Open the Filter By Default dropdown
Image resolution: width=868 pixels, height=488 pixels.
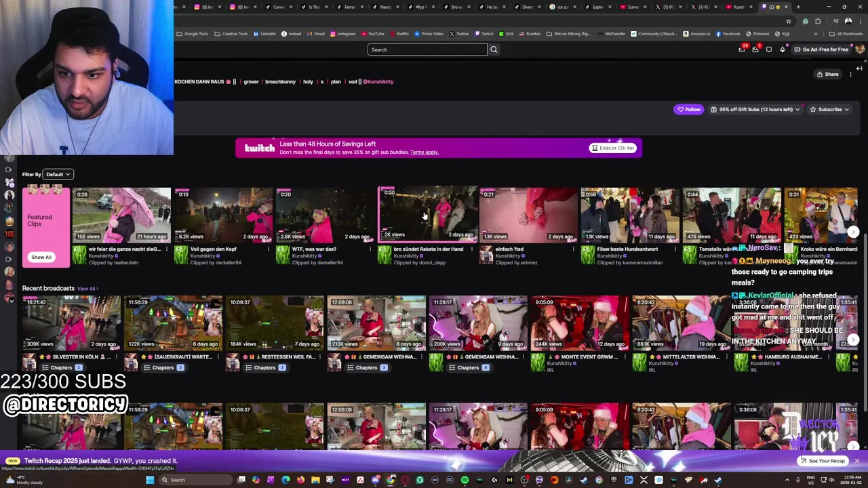point(58,174)
